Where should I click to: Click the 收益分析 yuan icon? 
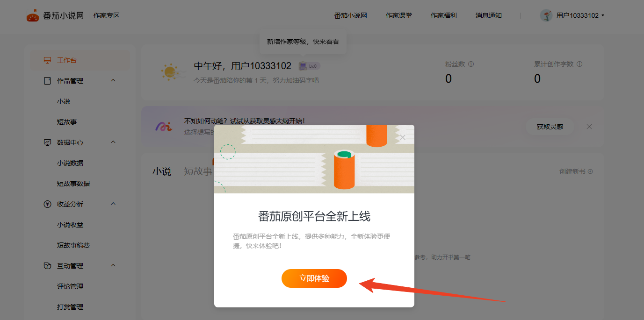pos(47,204)
